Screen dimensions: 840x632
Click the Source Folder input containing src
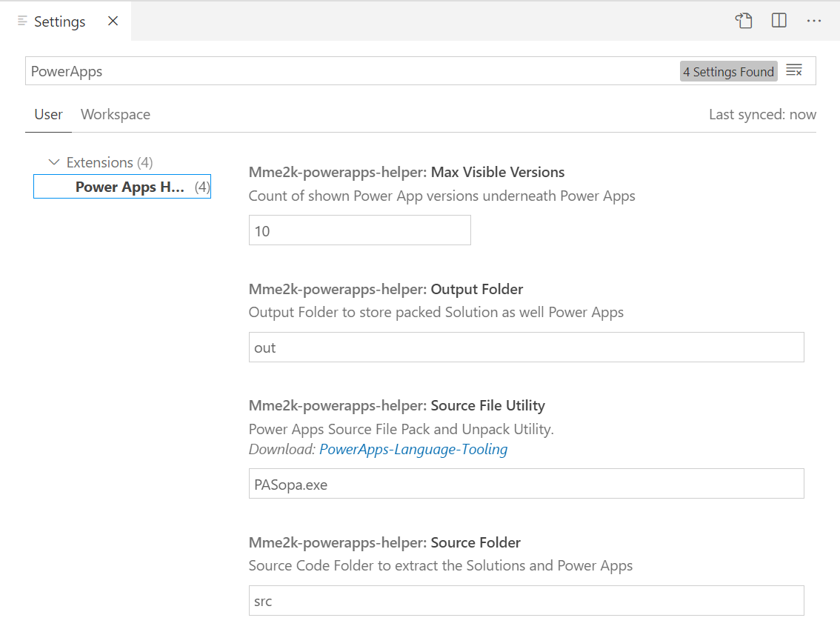pos(526,600)
